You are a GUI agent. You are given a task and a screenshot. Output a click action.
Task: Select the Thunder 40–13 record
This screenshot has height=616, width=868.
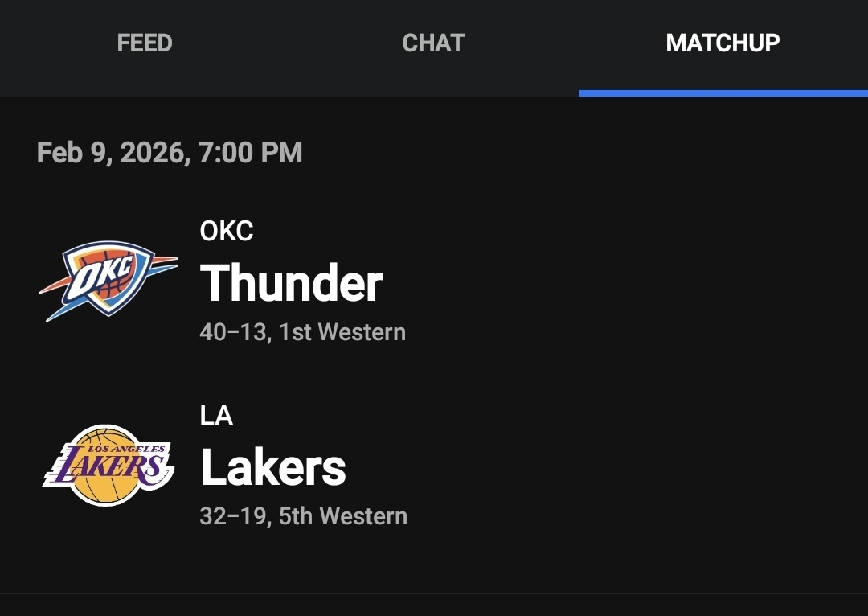[233, 332]
